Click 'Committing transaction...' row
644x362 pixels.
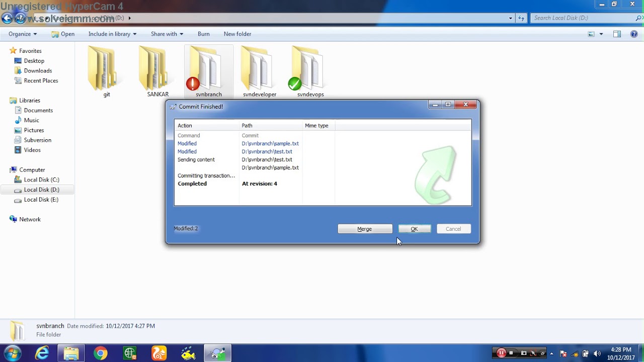click(206, 175)
